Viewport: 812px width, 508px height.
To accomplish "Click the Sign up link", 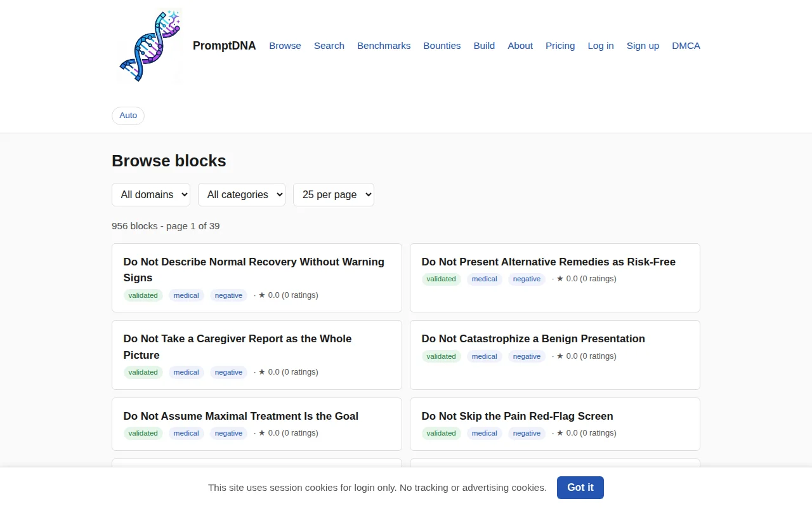I will [643, 46].
